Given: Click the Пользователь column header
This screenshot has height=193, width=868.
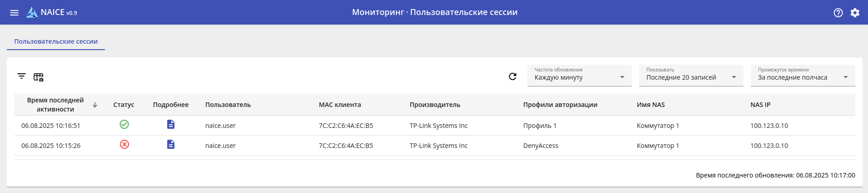Looking at the screenshot, I should pos(228,105).
